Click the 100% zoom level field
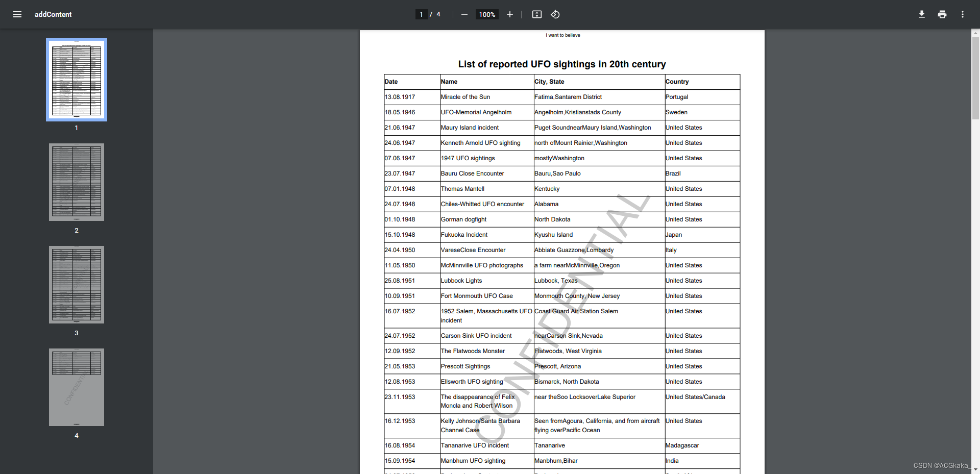The width and height of the screenshot is (980, 474). pyautogui.click(x=487, y=14)
